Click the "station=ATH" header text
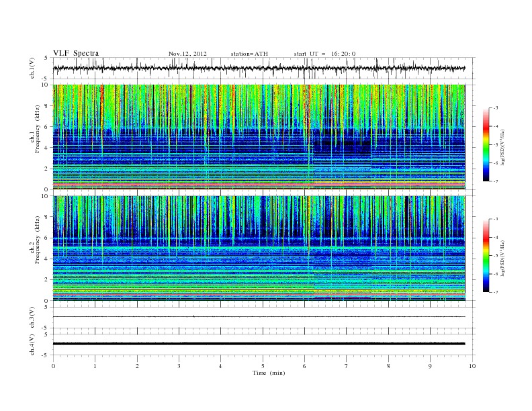 [249, 54]
